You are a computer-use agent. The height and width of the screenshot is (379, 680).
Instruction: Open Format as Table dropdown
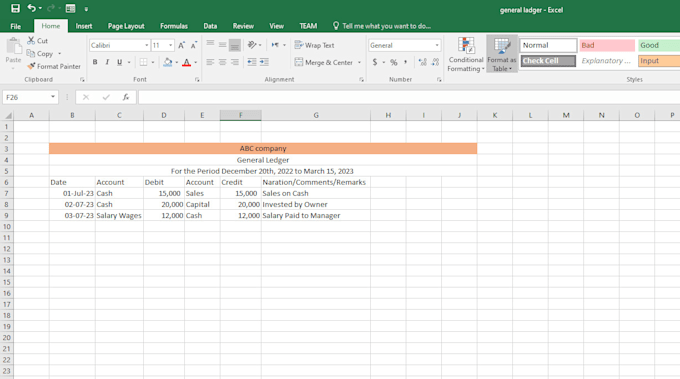click(x=502, y=55)
